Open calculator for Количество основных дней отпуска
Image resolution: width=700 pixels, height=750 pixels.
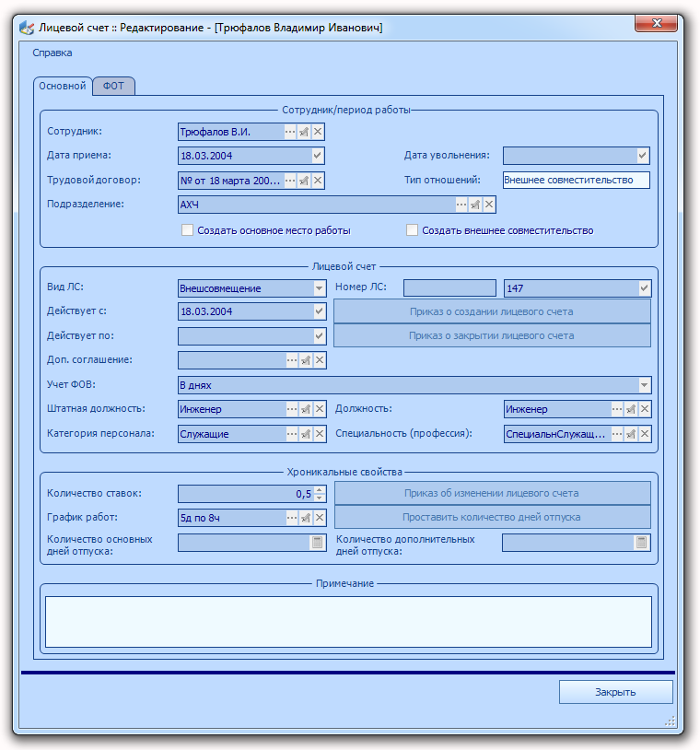tap(317, 543)
